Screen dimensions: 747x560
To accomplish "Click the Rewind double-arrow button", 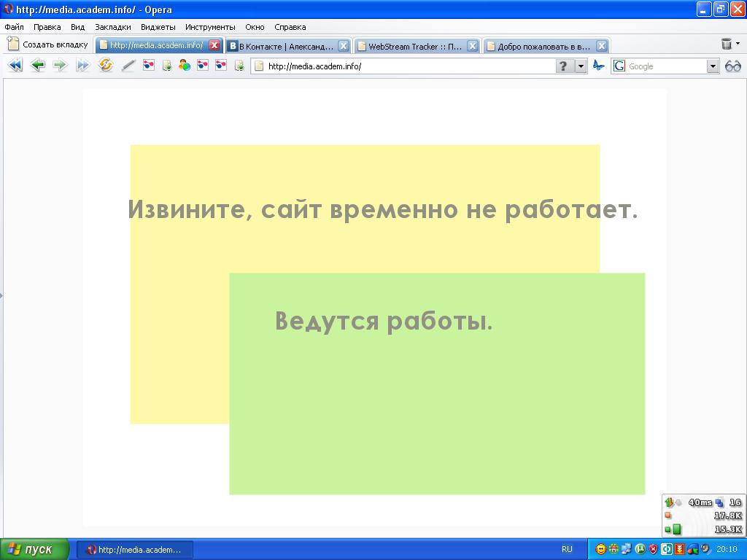I will 15,66.
